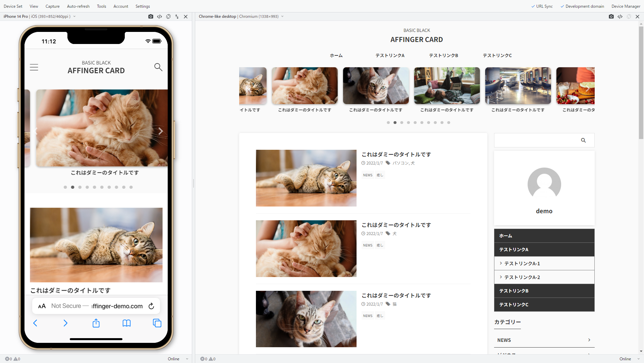Image resolution: width=644 pixels, height=363 pixels.
Task: Open the Capture menu
Action: tap(52, 6)
